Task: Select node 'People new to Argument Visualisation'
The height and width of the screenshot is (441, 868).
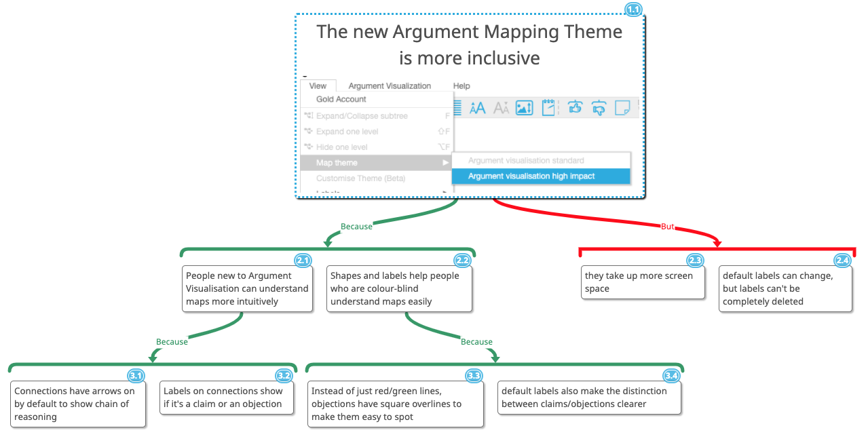Action: pos(248,288)
